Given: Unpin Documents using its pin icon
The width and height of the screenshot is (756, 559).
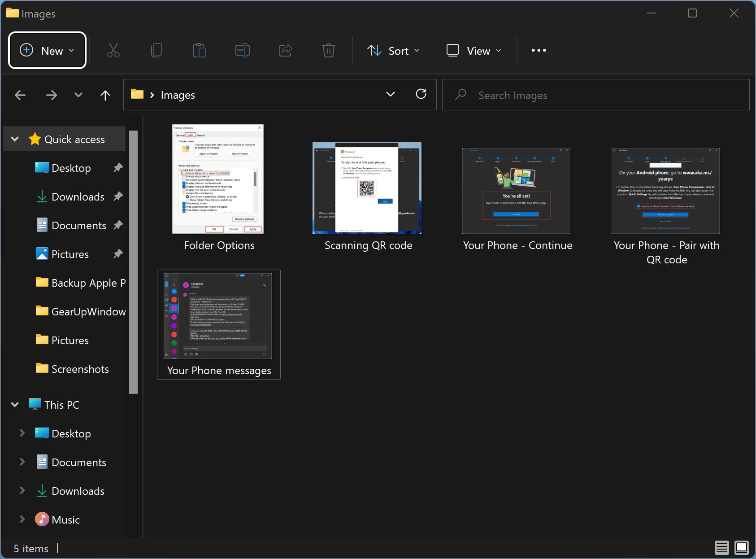Looking at the screenshot, I should pyautogui.click(x=118, y=225).
